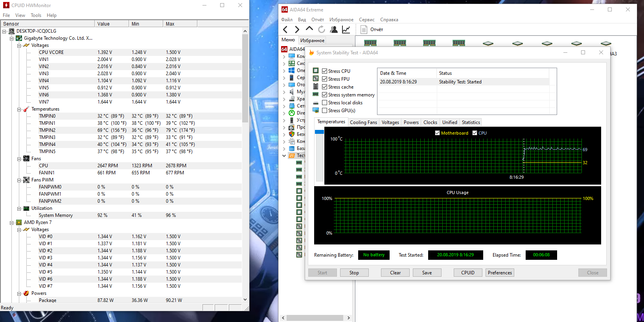
Task: Click the Stress GPU(s) monitor icon
Action: [316, 111]
